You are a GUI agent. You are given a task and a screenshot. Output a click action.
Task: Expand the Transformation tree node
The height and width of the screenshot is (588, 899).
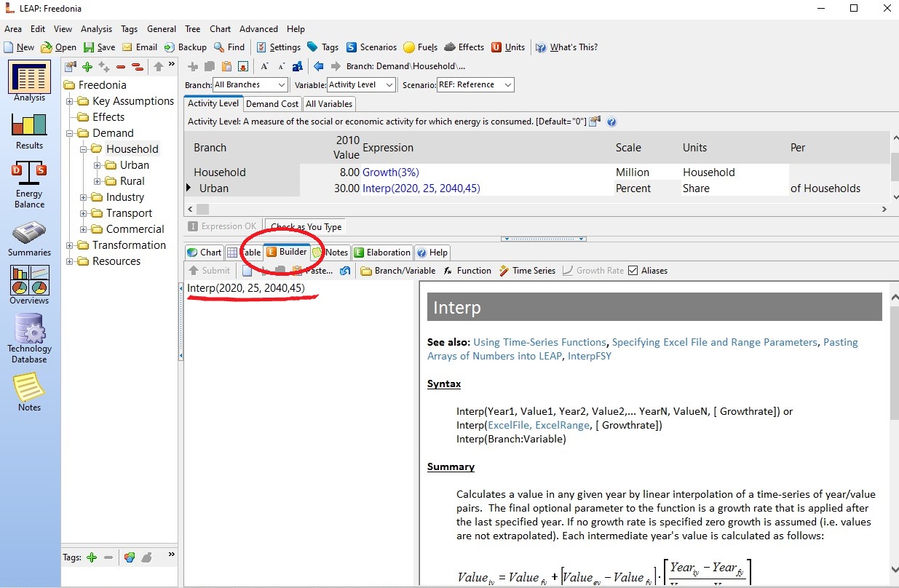pyautogui.click(x=71, y=245)
